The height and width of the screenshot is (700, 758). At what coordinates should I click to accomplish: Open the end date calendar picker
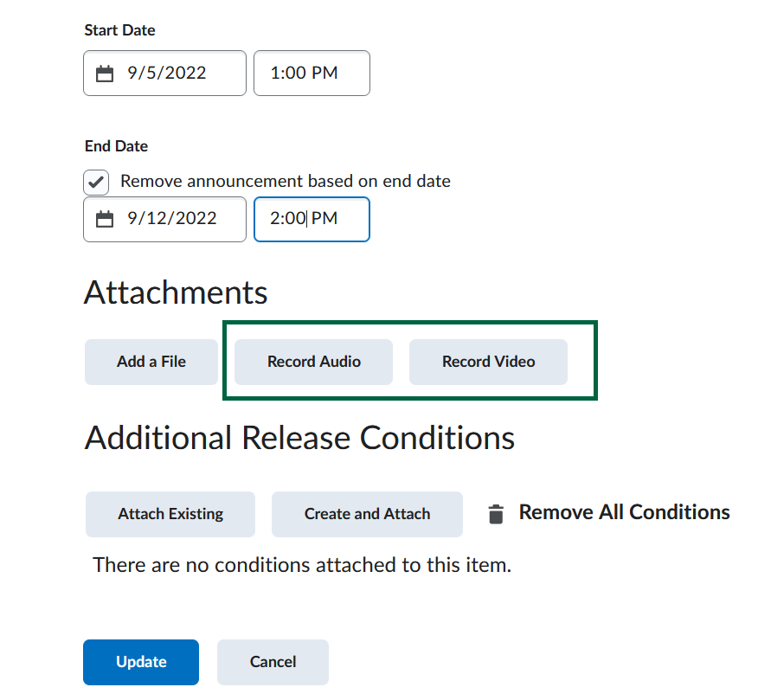105,219
